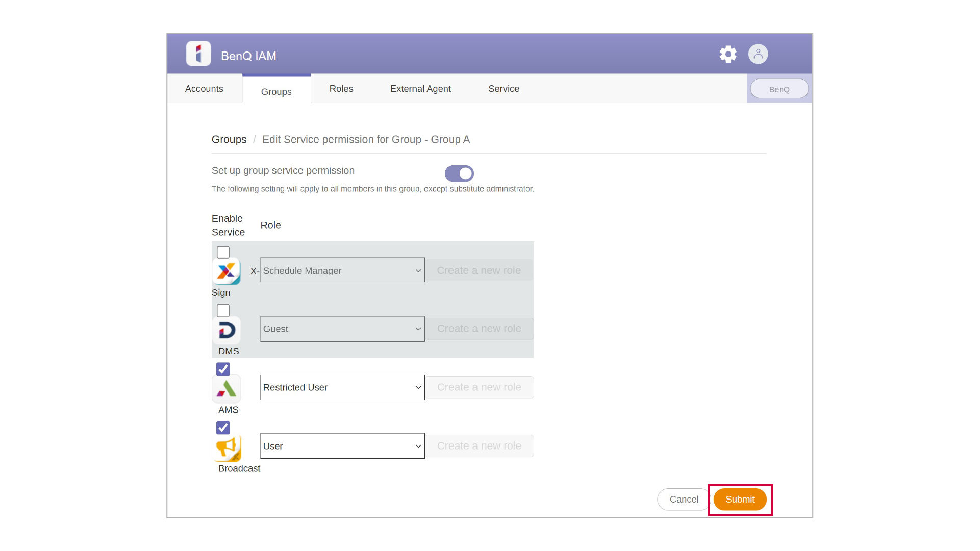Viewport: 980px width, 551px height.
Task: Click the AMS service icon
Action: click(227, 389)
